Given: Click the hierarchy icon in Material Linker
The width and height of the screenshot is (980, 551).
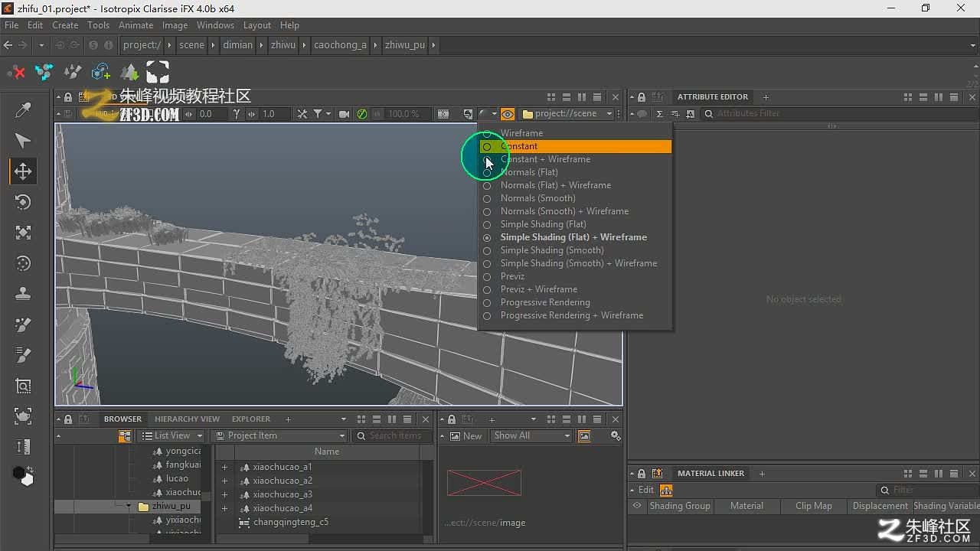Looking at the screenshot, I should [x=666, y=490].
